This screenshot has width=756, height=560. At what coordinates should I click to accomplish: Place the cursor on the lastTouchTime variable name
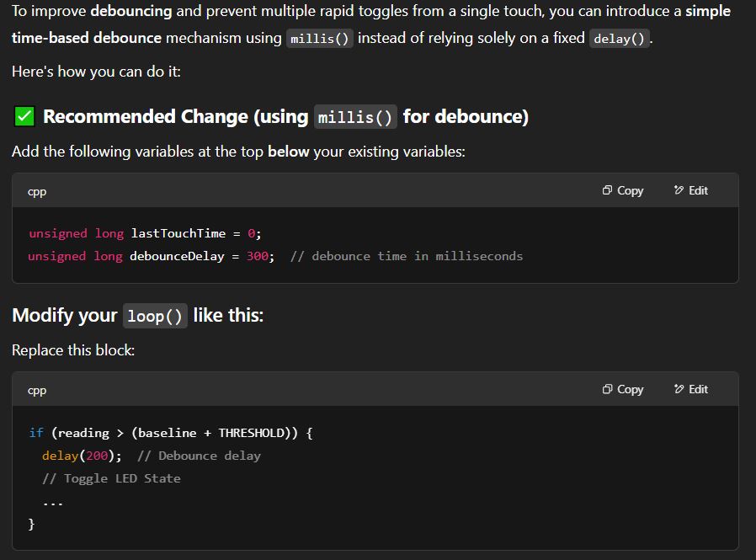click(178, 233)
